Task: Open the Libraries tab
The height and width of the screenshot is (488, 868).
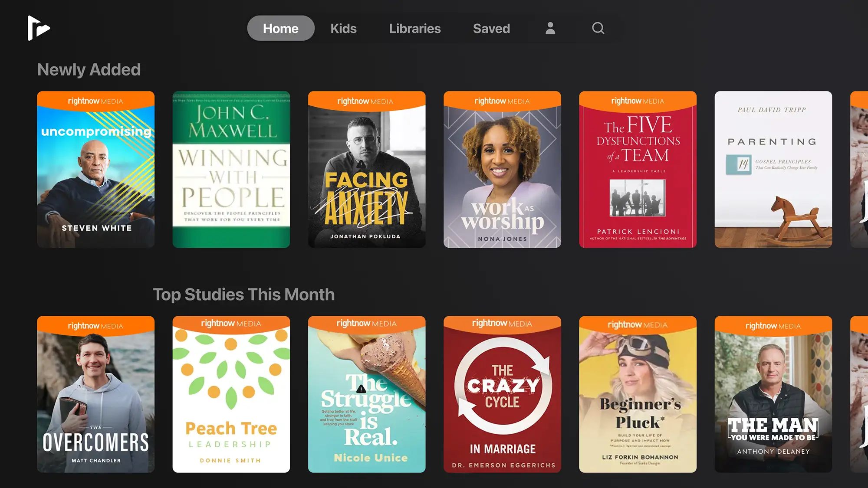Action: (415, 28)
